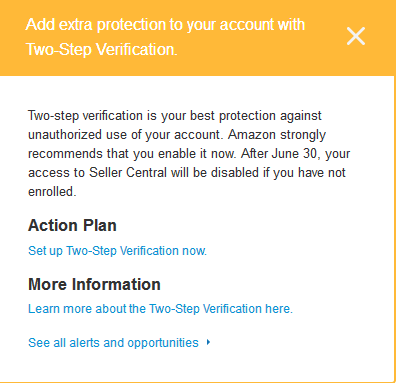The height and width of the screenshot is (383, 396).
Task: Click the paragraph's opening words Two-step verification
Action: click(x=86, y=116)
